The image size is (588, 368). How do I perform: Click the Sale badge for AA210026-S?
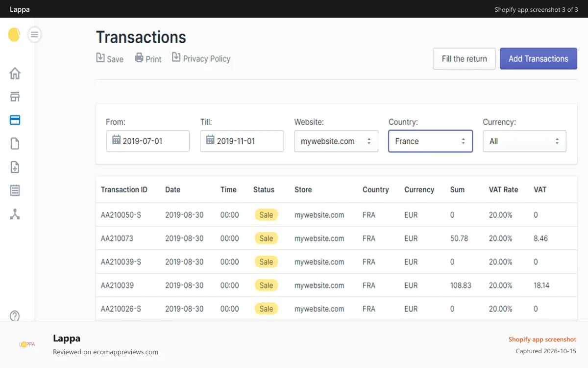(x=266, y=309)
